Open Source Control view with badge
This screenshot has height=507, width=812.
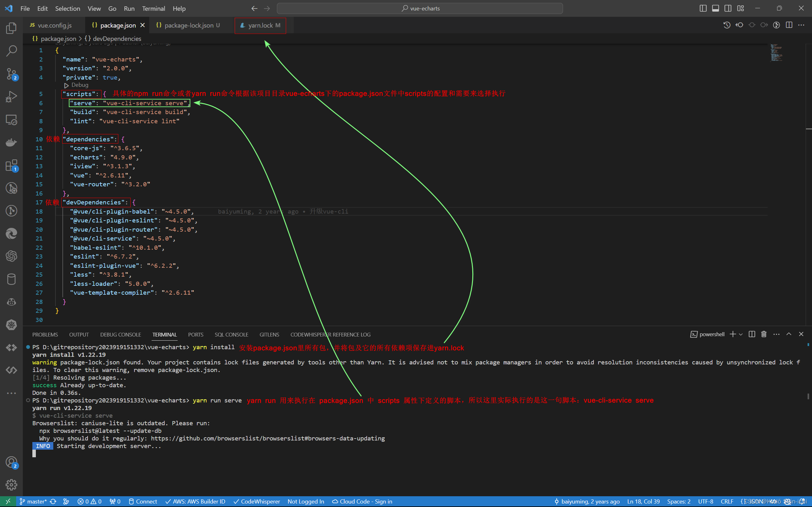pyautogui.click(x=11, y=74)
